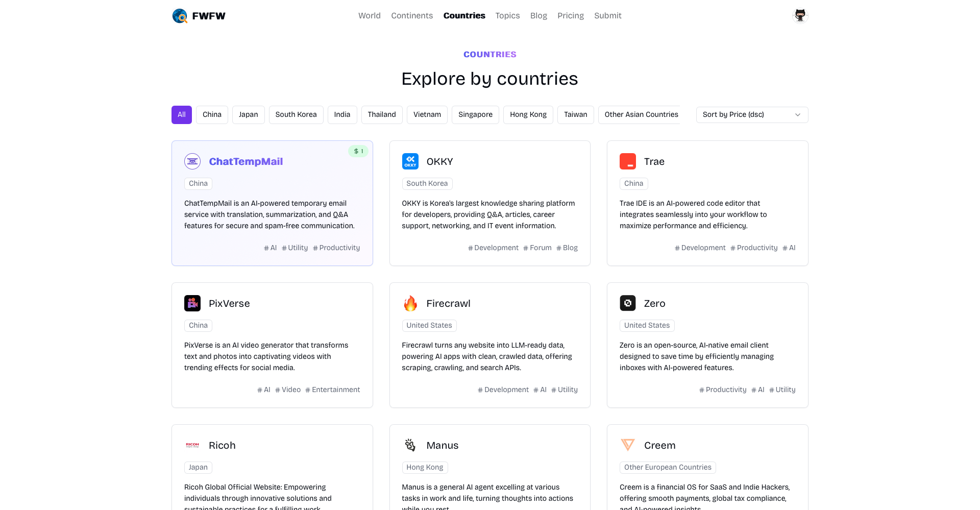
Task: Open the ChatTempMail title link
Action: pos(246,162)
